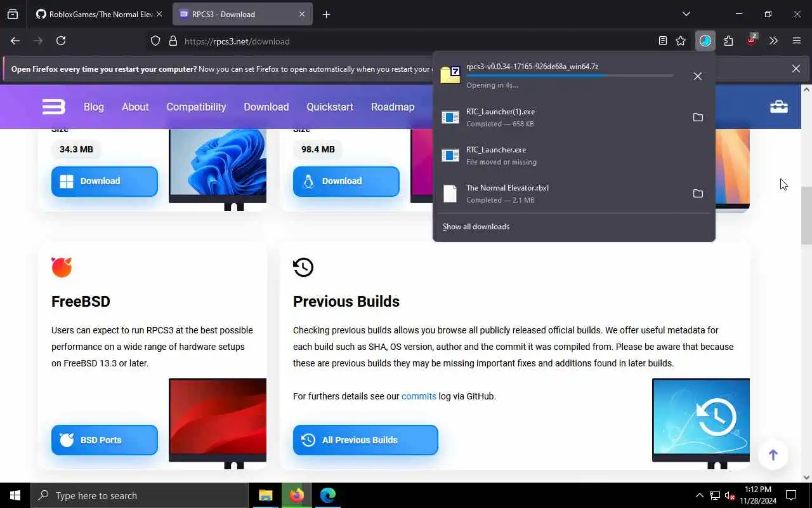812x508 pixels.
Task: Open the Compatibility menu item
Action: [x=196, y=107]
